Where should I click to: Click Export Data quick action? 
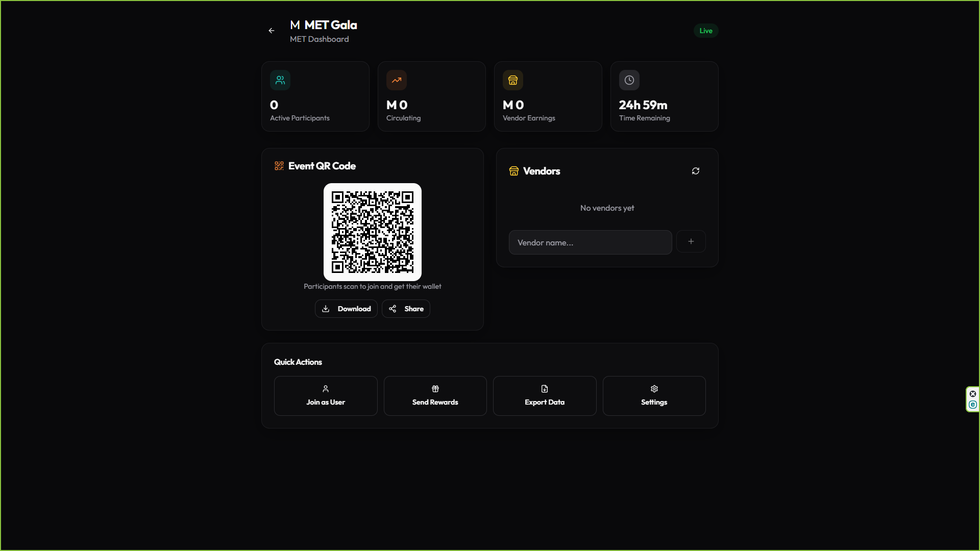tap(545, 396)
